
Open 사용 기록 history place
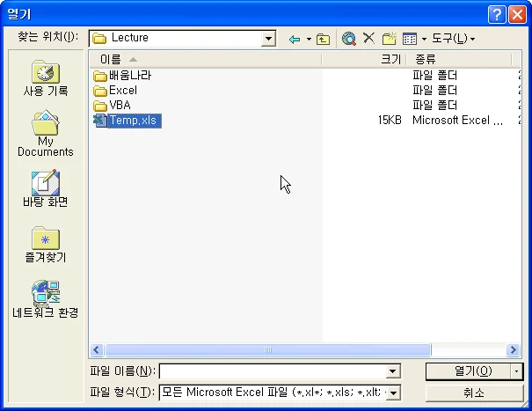coord(46,78)
